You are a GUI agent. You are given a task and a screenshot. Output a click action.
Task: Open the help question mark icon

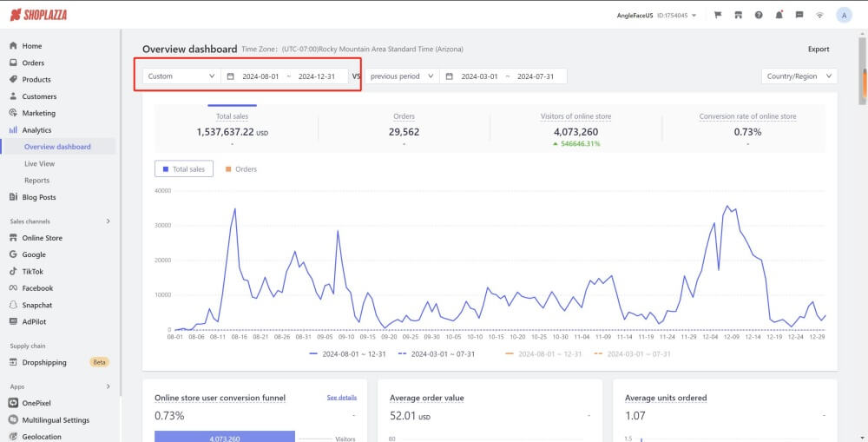(759, 15)
